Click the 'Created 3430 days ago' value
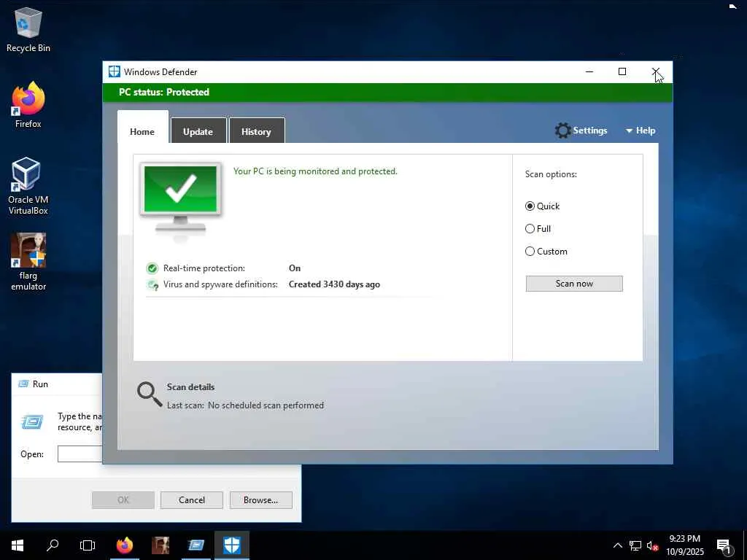This screenshot has height=560, width=747. pyautogui.click(x=334, y=284)
